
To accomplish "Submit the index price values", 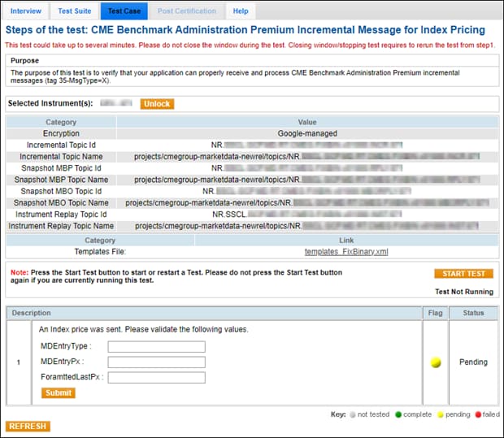I will coord(58,392).
